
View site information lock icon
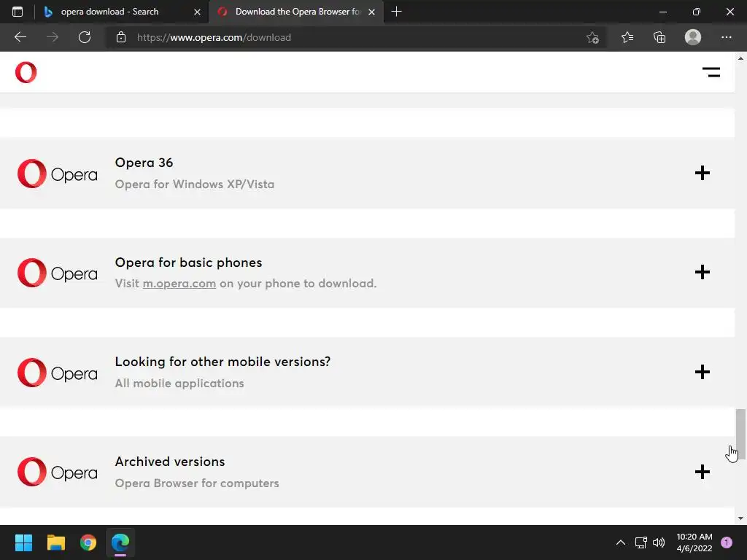pos(121,37)
